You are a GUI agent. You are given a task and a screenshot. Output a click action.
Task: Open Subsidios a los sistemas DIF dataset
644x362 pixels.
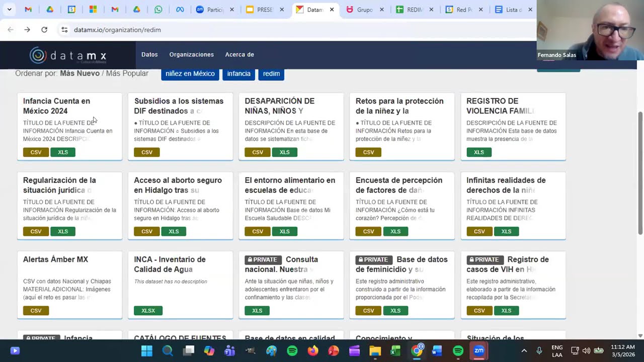(x=179, y=106)
